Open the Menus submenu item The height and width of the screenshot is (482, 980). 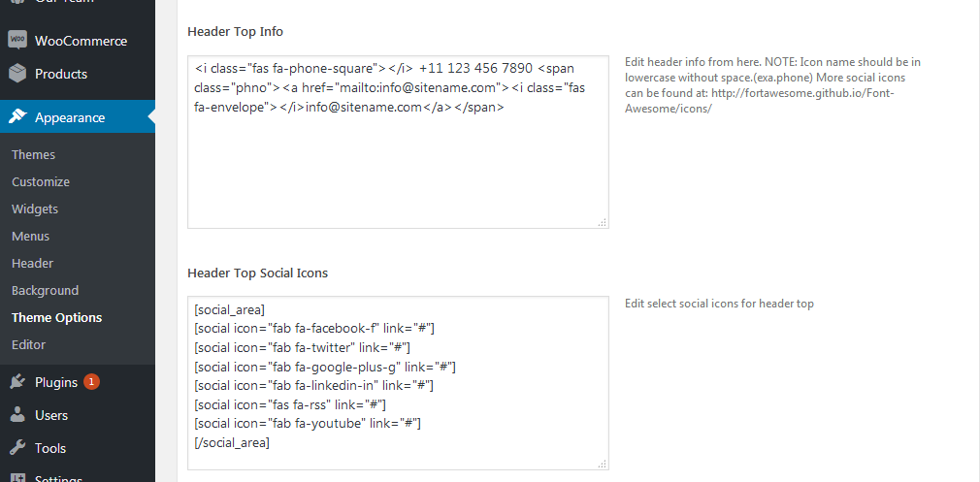coord(31,236)
